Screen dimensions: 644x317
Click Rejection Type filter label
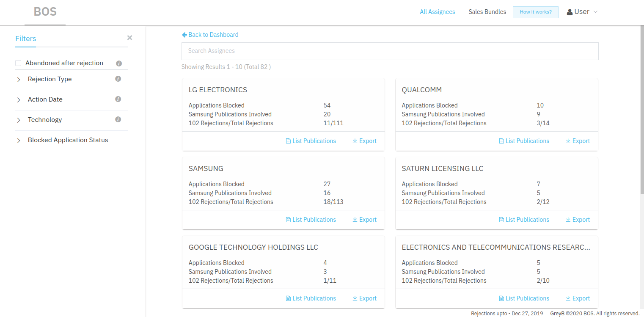click(x=50, y=79)
